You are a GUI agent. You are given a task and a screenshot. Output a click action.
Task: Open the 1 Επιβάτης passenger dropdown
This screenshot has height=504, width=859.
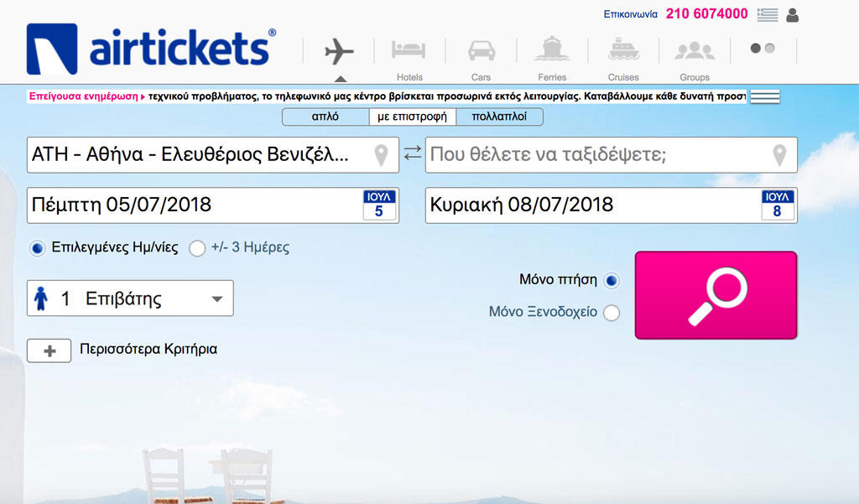(130, 298)
